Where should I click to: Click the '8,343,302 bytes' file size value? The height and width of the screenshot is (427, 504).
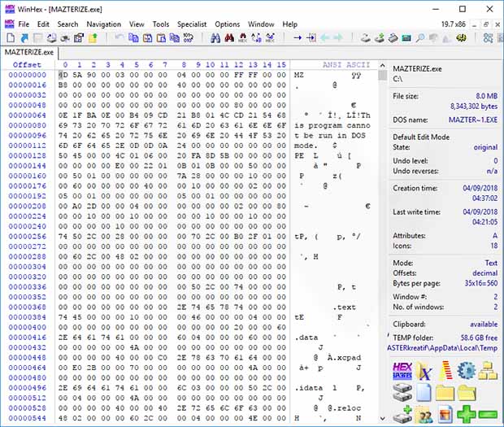[x=474, y=106]
